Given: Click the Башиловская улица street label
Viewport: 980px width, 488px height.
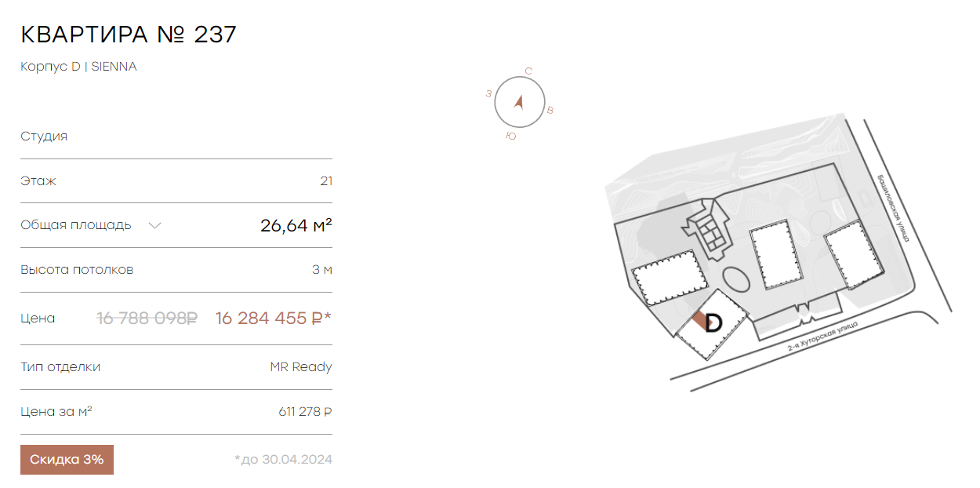Looking at the screenshot, I should pos(891,208).
